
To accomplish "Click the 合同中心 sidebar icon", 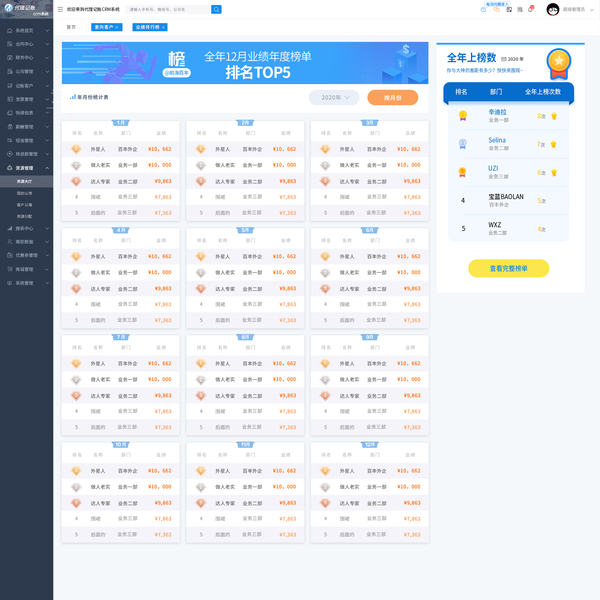I will click(10, 44).
